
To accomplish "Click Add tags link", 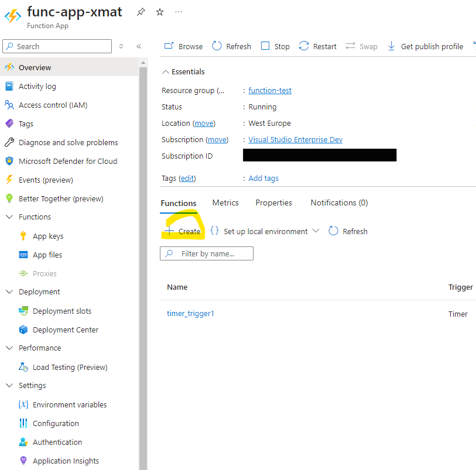I will (263, 178).
